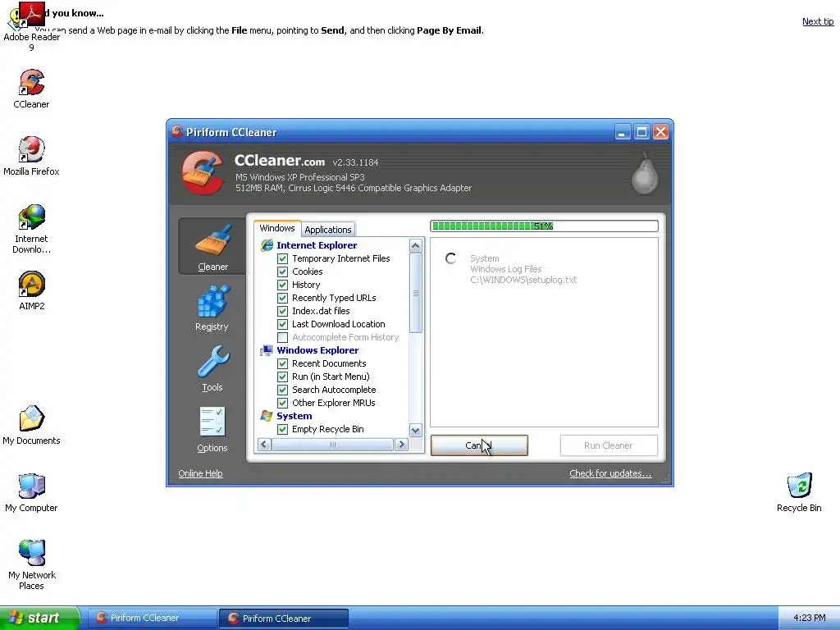The image size is (840, 630).
Task: Click the Next tip link
Action: pos(818,21)
